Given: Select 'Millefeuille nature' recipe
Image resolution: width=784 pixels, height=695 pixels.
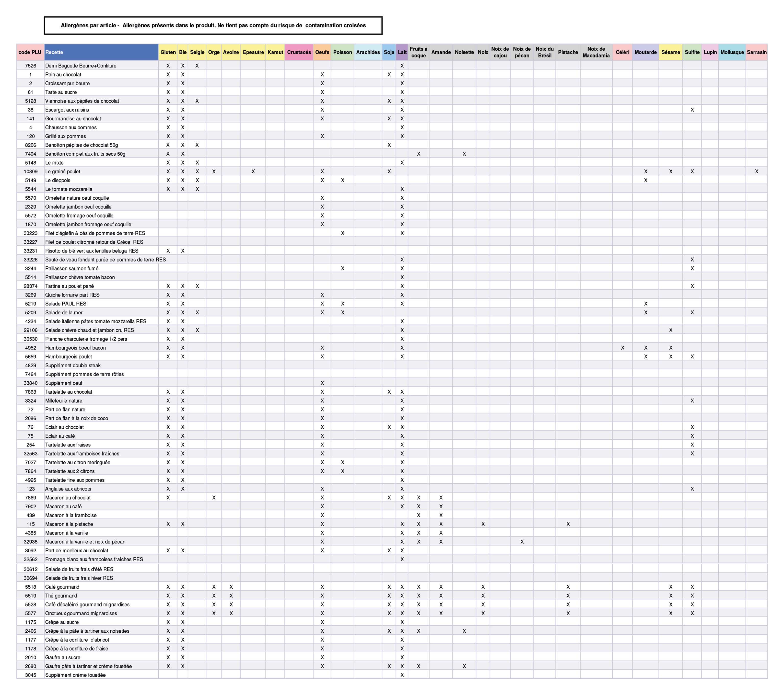Looking at the screenshot, I should coord(64,401).
